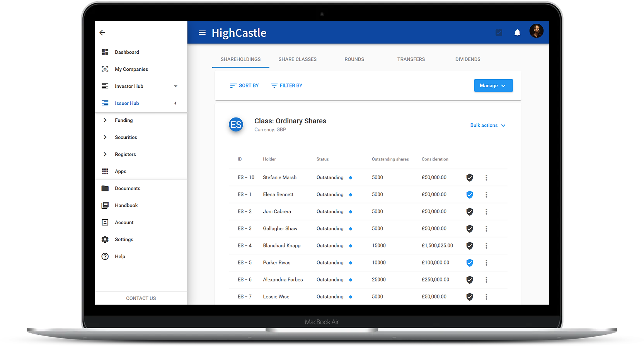
Task: Click the Account icon
Action: pyautogui.click(x=105, y=222)
